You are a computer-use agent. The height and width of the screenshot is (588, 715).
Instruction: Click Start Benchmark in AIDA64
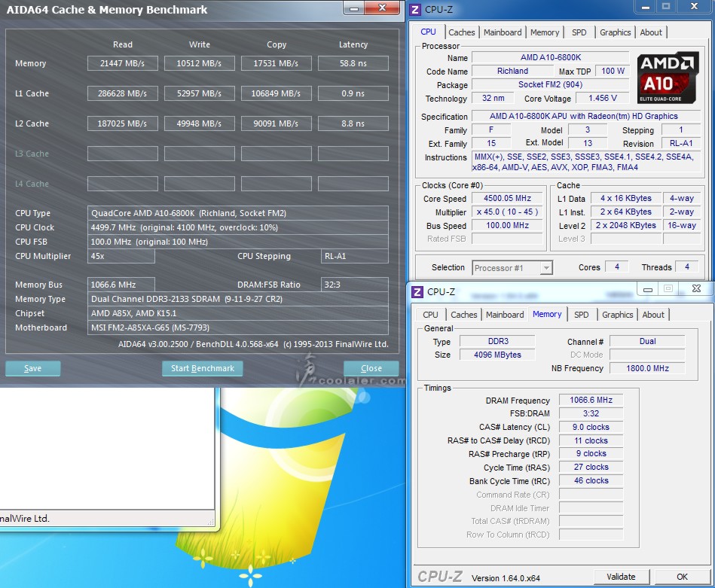pos(203,368)
